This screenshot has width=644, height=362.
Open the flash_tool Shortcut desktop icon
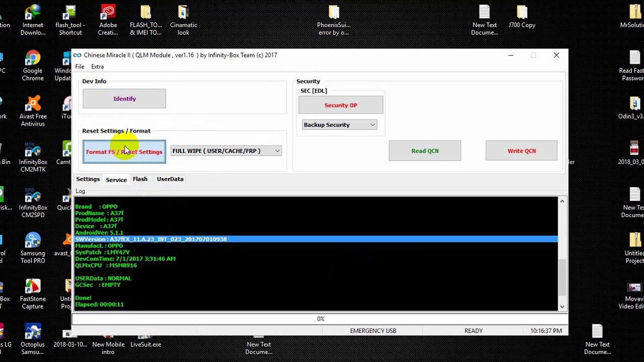click(x=70, y=20)
